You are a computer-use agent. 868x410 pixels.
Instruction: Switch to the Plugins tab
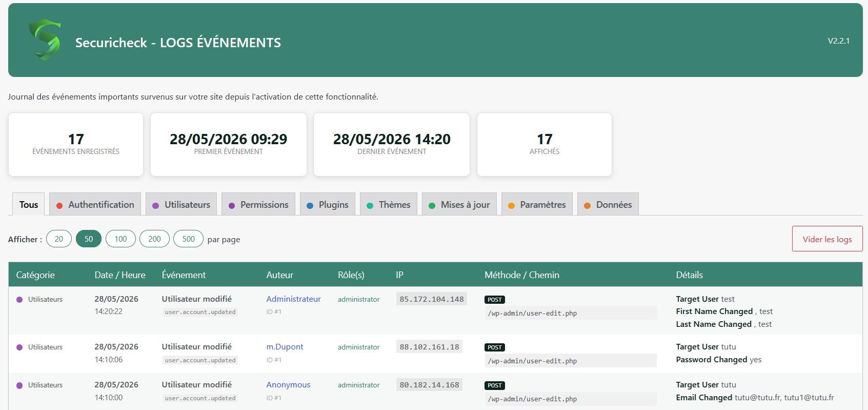(x=328, y=204)
